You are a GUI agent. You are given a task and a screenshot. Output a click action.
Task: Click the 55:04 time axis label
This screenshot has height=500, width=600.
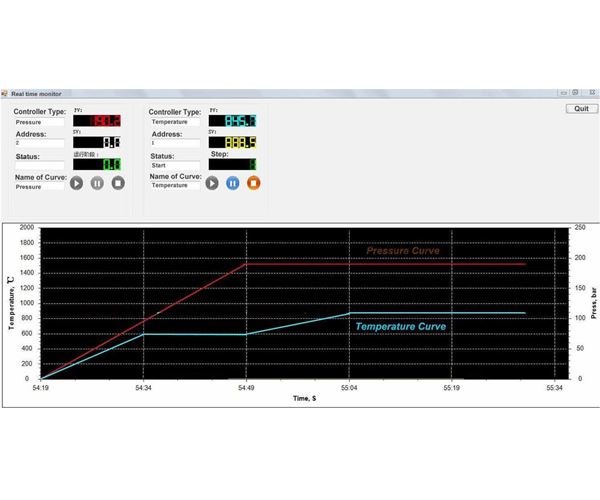pos(349,388)
